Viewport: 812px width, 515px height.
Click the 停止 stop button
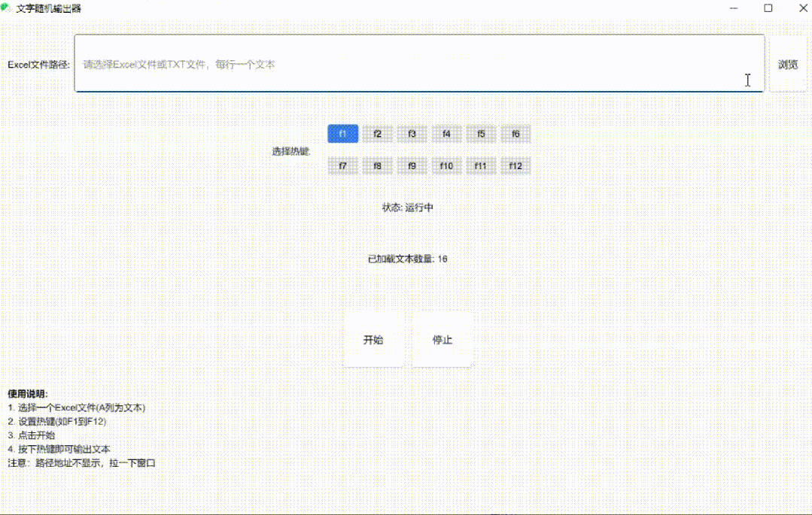pyautogui.click(x=442, y=340)
